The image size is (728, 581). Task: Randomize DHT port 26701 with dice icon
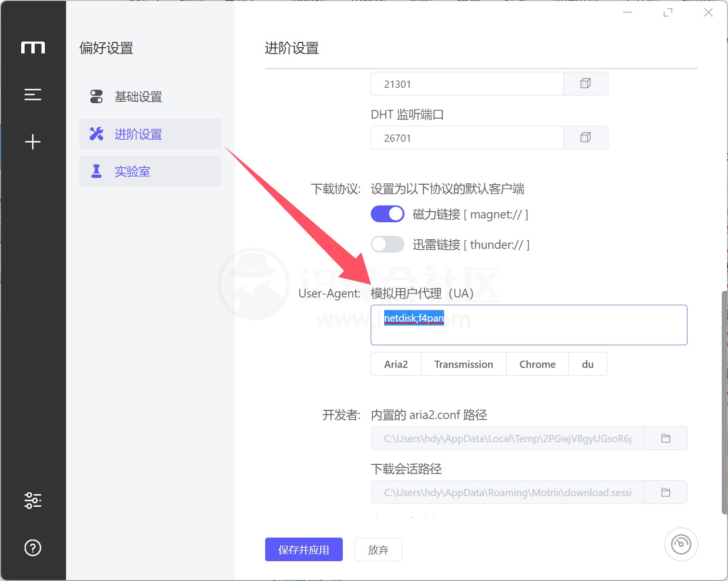tap(585, 138)
